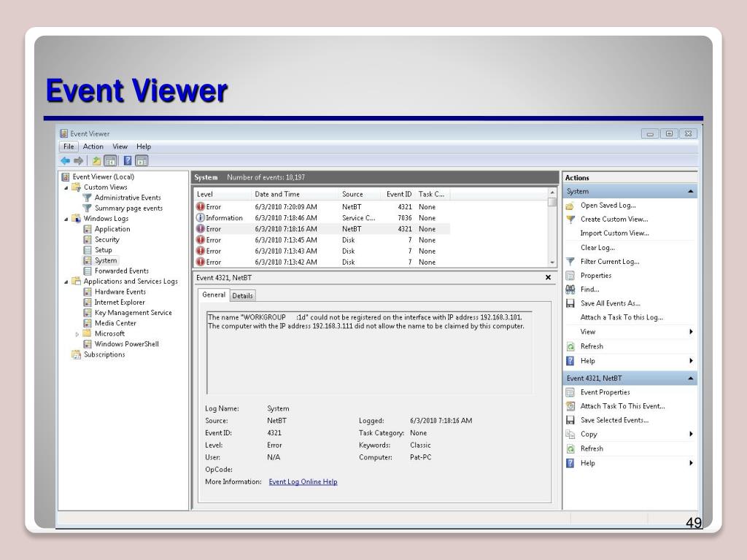Sort events by the Level column header
Screen dimensions: 747x560
pyautogui.click(x=222, y=194)
